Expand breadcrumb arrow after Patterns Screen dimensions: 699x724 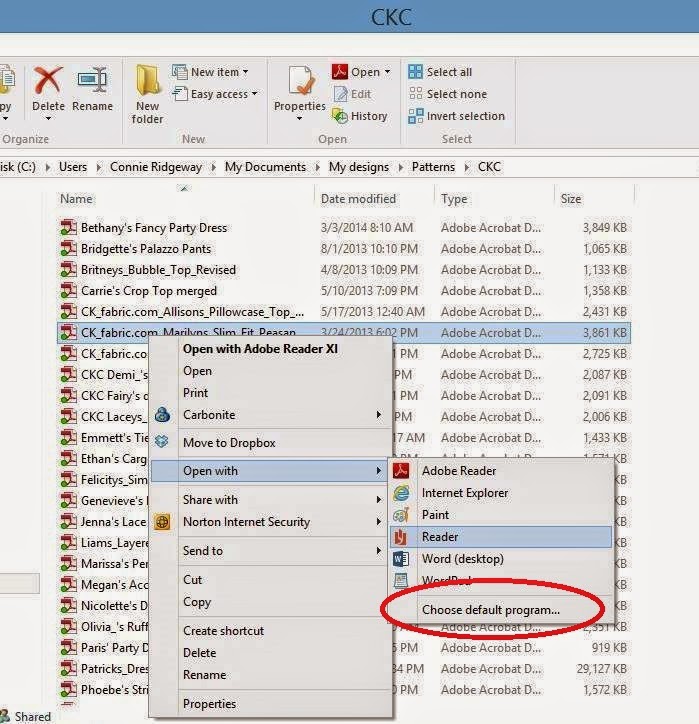click(467, 167)
